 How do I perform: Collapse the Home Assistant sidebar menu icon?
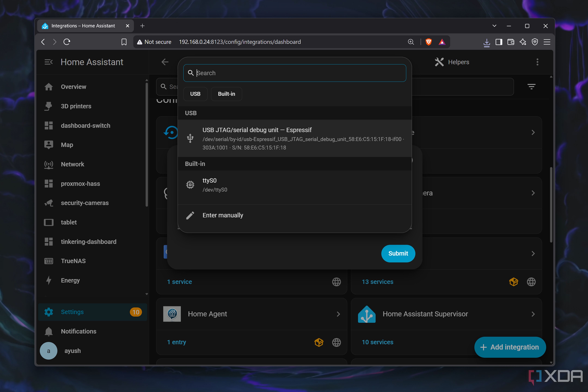tap(48, 62)
